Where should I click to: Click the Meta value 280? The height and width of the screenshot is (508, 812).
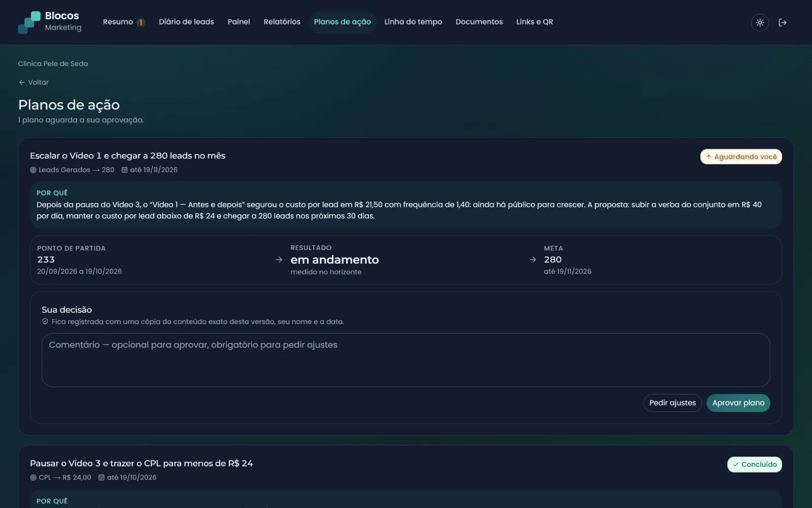(553, 260)
